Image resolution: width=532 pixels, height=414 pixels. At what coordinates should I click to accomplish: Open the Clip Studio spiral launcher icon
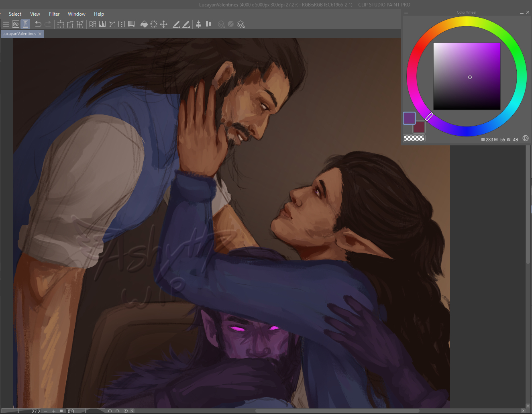point(16,24)
